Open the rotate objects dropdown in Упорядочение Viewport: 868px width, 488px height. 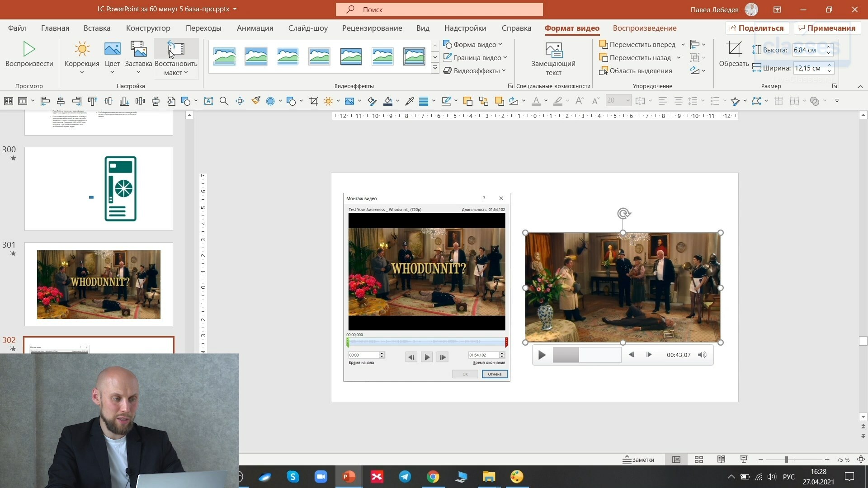click(698, 70)
